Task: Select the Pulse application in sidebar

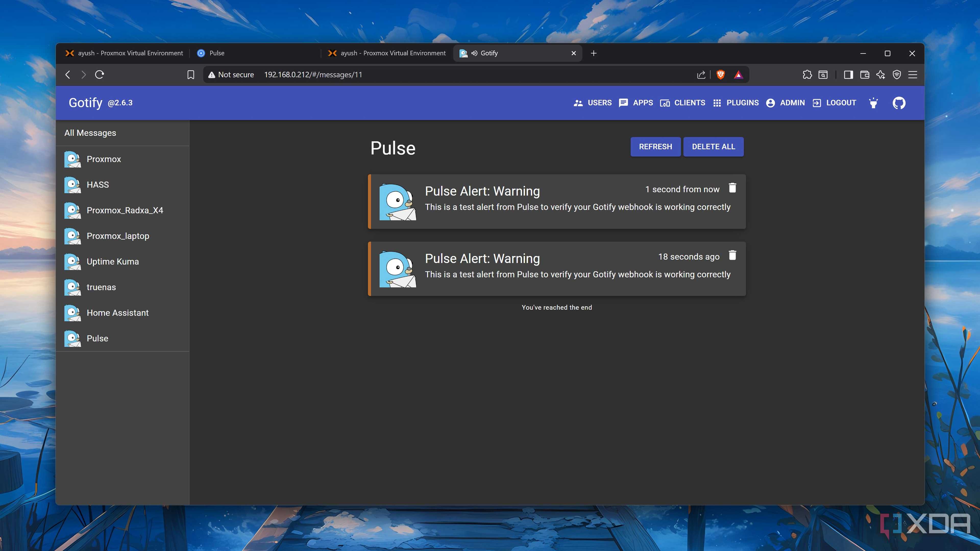Action: click(122, 339)
